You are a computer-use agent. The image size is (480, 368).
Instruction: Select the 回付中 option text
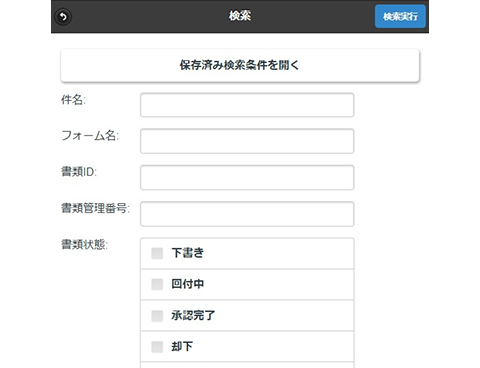(x=188, y=284)
